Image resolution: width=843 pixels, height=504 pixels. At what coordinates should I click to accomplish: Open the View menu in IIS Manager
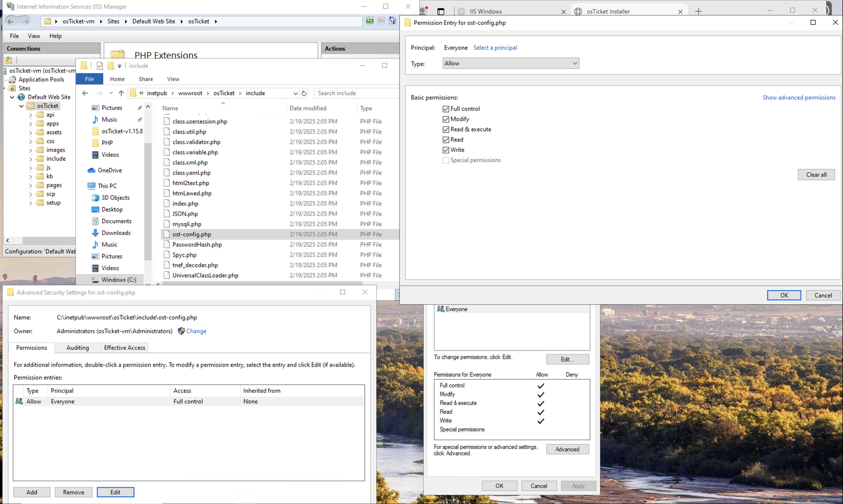tap(34, 36)
